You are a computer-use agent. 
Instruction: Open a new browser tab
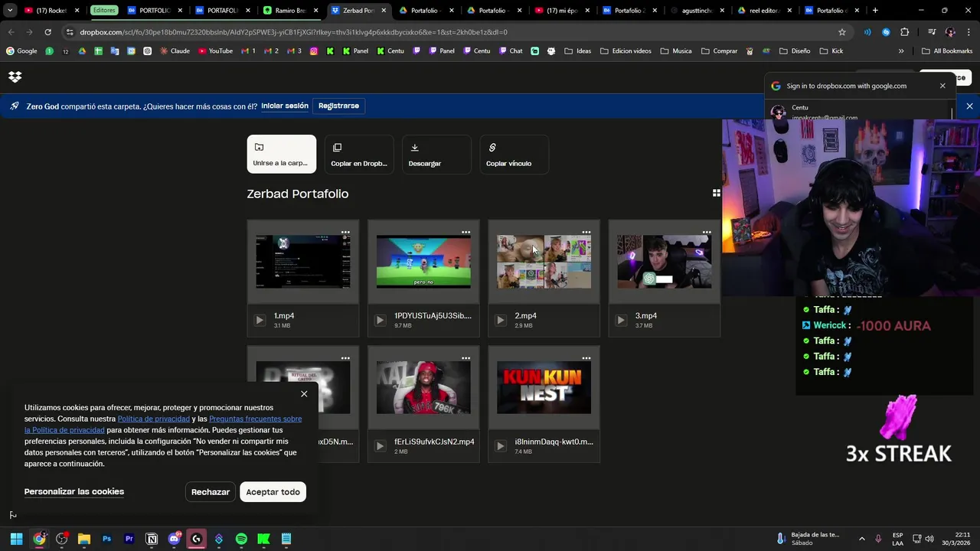(x=875, y=11)
